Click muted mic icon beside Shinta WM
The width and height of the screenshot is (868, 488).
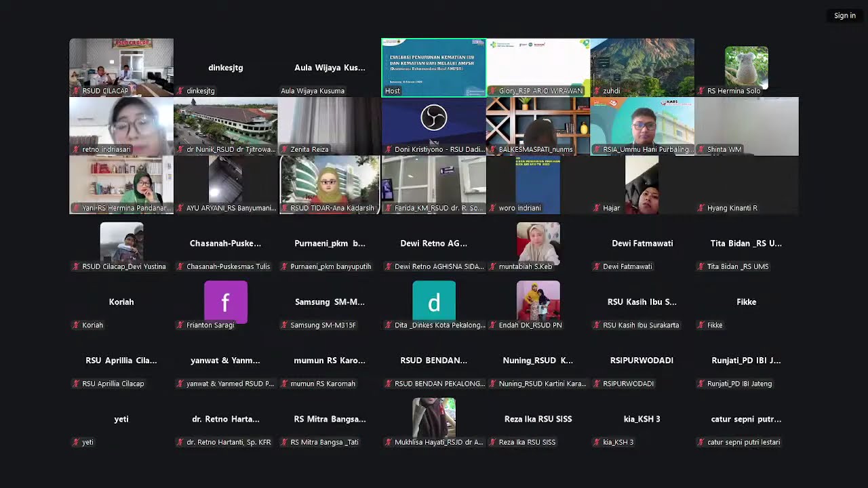click(701, 150)
